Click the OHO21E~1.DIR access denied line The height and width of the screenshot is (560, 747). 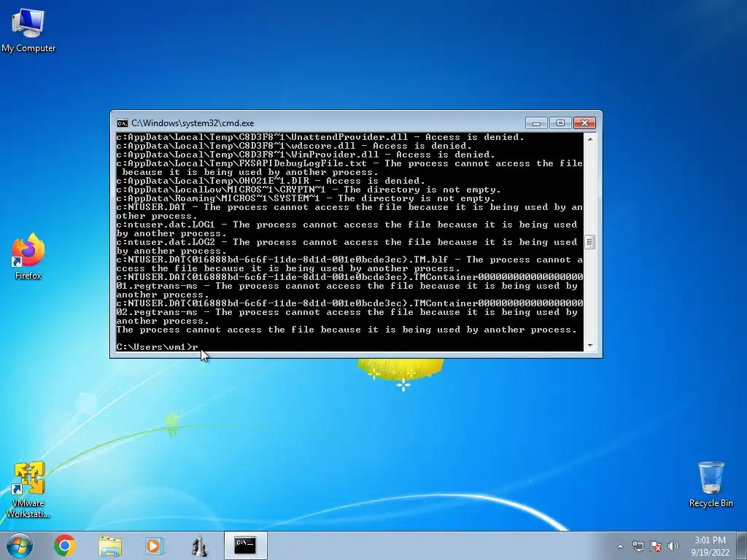[271, 181]
